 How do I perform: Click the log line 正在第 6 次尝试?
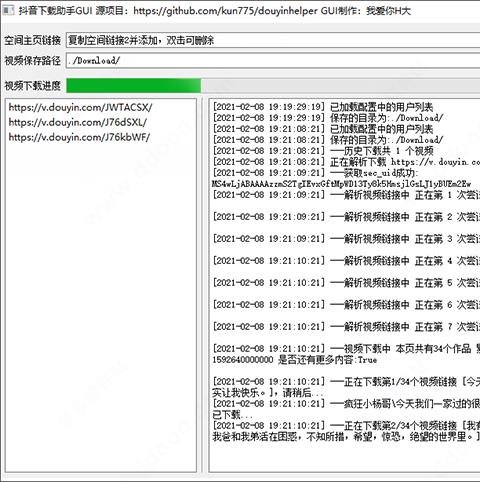click(x=346, y=305)
